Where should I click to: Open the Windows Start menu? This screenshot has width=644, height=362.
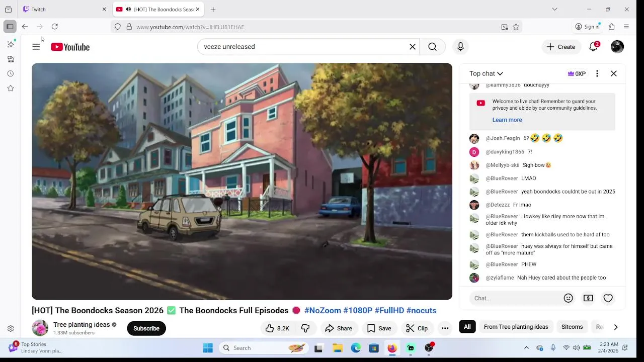coord(208,348)
